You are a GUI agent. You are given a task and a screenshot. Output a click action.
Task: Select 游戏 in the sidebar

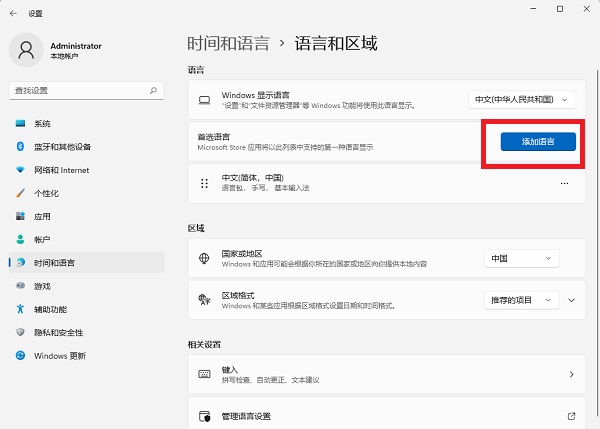click(x=42, y=286)
